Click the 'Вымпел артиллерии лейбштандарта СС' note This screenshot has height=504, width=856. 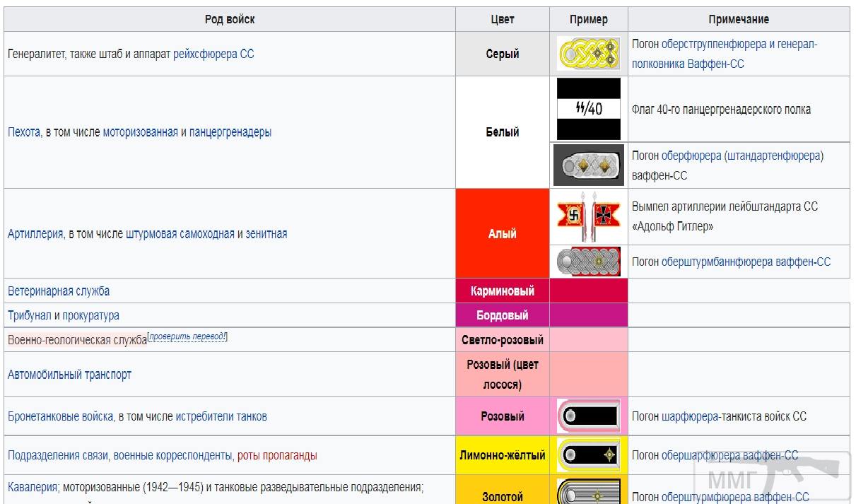pos(725,206)
